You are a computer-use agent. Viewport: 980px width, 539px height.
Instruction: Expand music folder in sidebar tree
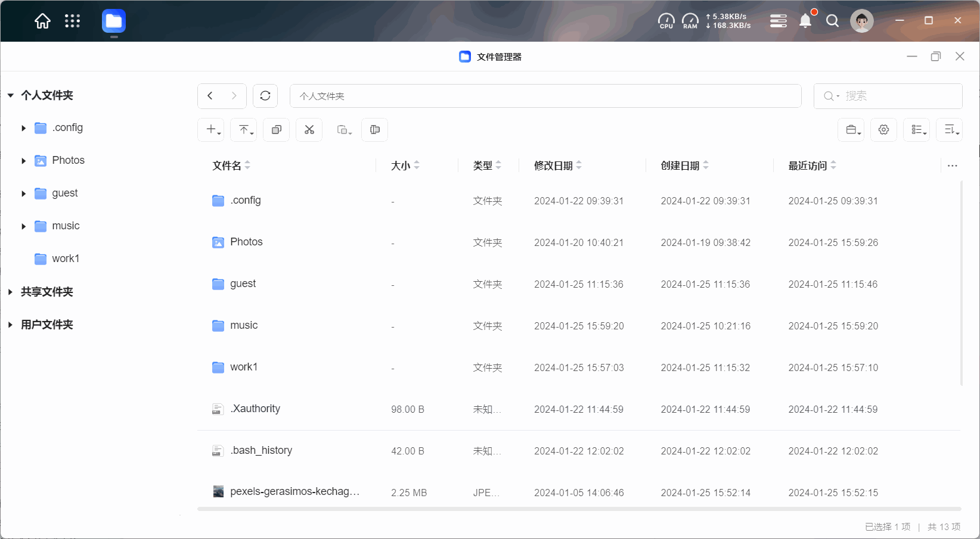pyautogui.click(x=23, y=226)
